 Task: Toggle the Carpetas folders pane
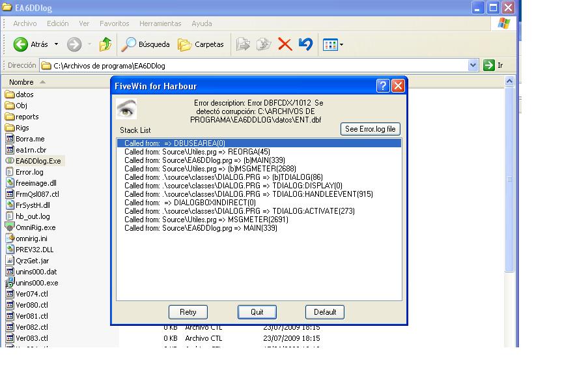201,44
